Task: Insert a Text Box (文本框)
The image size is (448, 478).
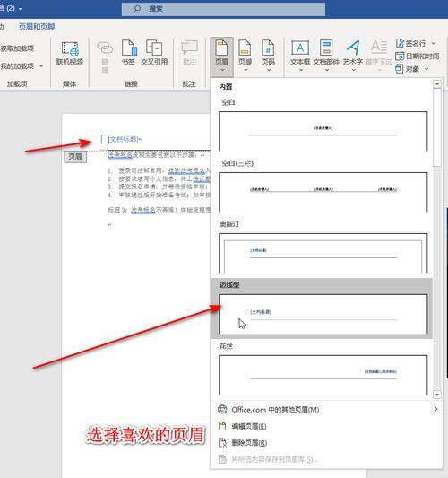Action: coord(300,56)
